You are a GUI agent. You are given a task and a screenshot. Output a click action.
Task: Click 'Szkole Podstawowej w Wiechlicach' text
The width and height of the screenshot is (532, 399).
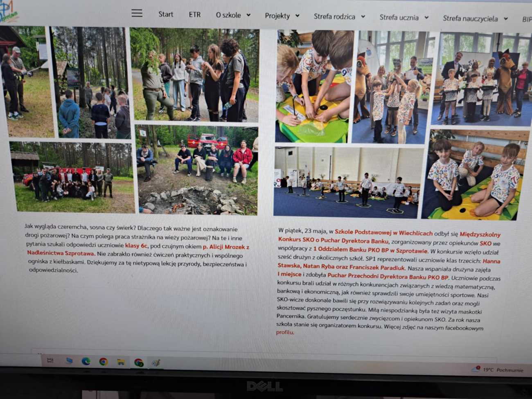point(383,233)
